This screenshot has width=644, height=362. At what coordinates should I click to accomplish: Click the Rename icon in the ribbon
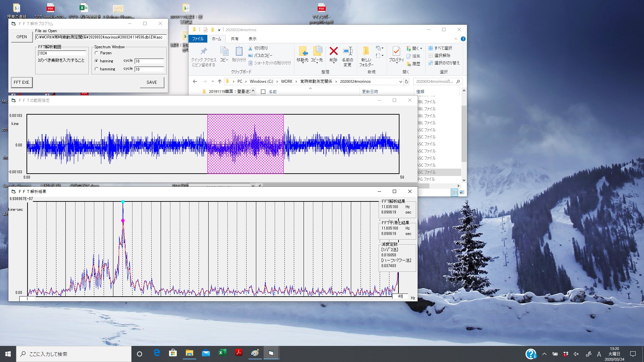(347, 51)
